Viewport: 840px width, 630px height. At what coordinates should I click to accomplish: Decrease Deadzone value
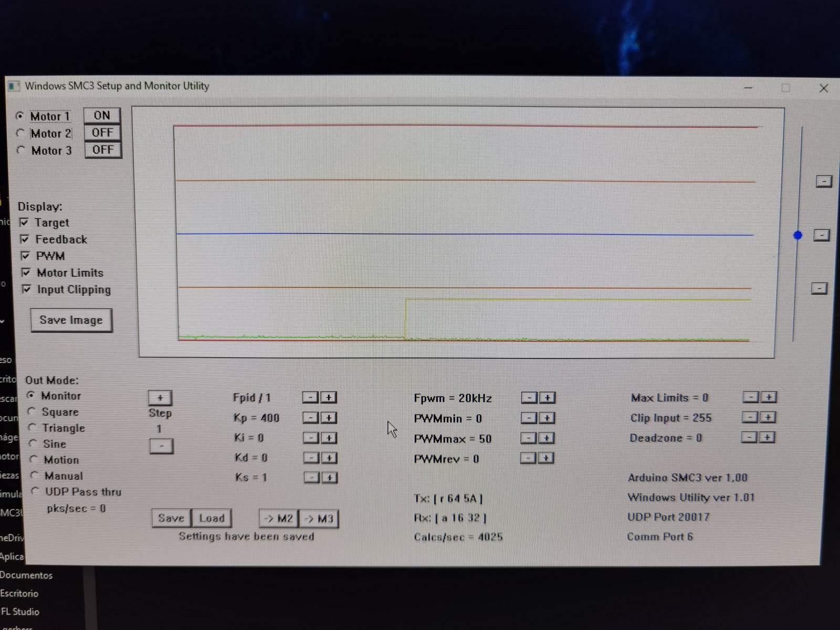[x=750, y=437]
